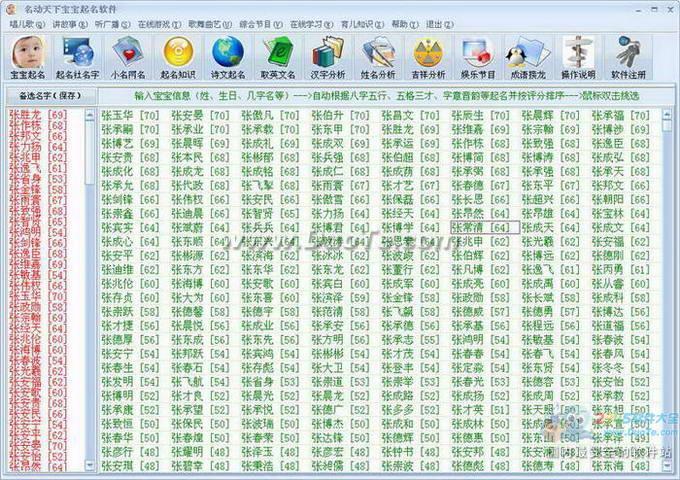Select 张智贤 [65] in the green grid
680x480 pixels.
(270, 213)
